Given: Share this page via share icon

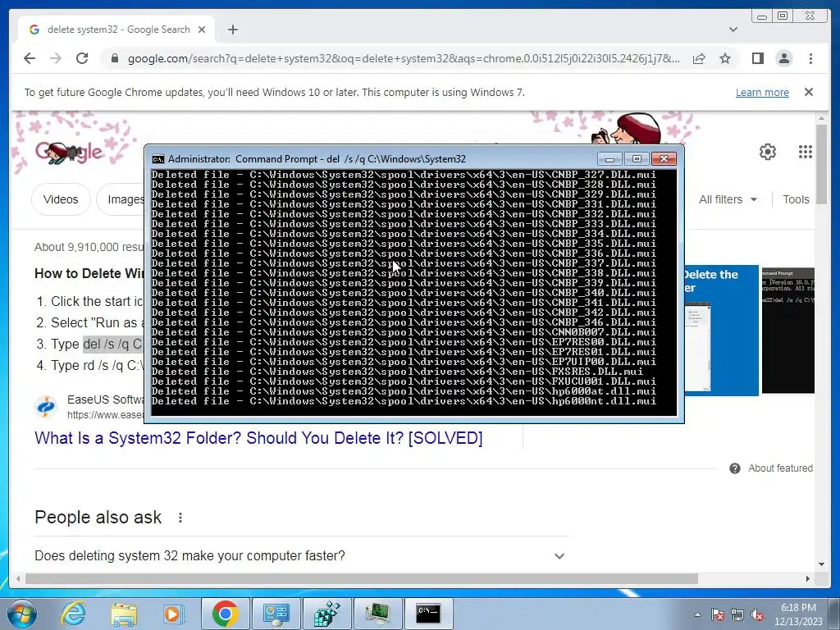Looking at the screenshot, I should (699, 58).
